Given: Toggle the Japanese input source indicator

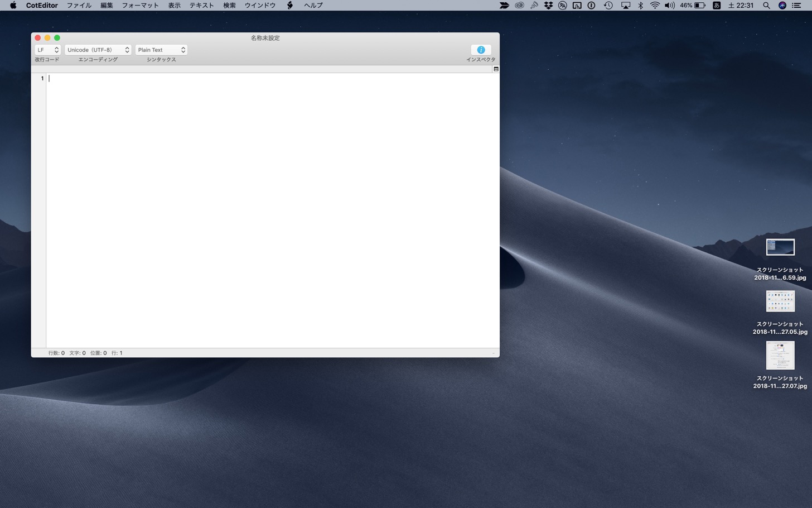Looking at the screenshot, I should [x=717, y=5].
